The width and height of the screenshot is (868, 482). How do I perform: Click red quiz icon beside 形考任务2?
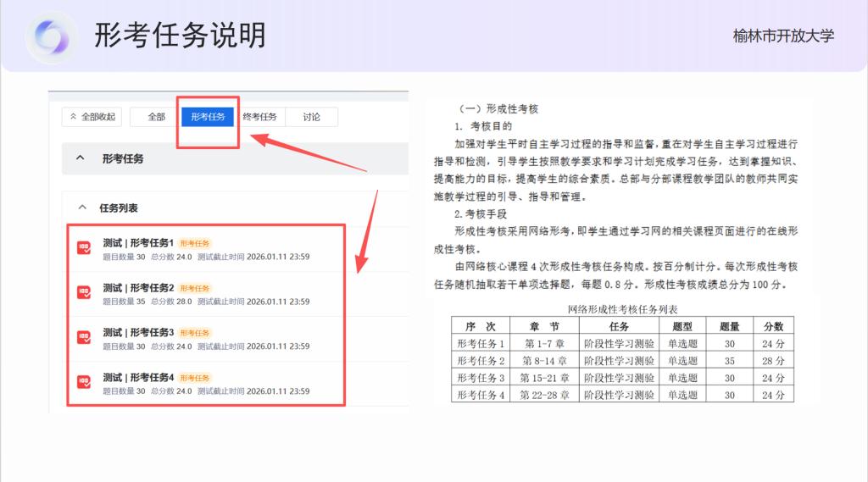pos(84,293)
